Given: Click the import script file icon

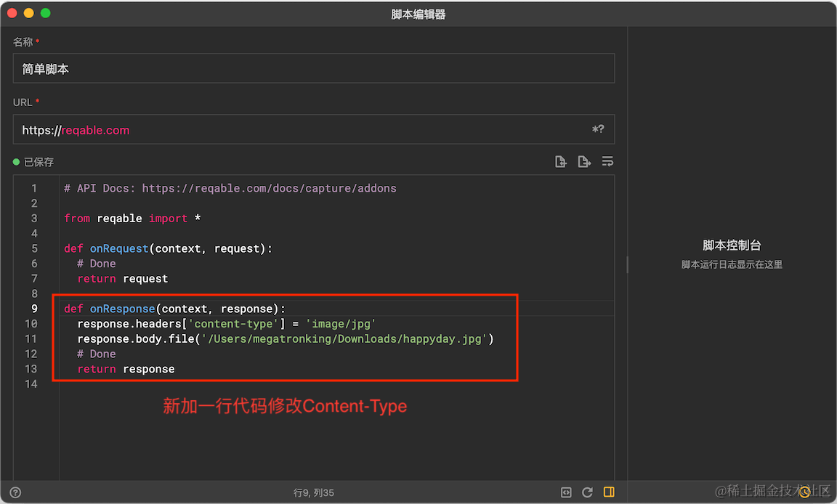Looking at the screenshot, I should click(x=560, y=162).
